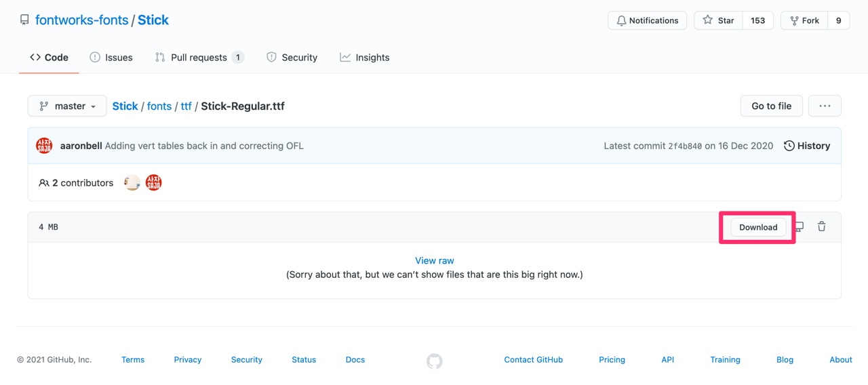Screen dimensions: 868x385
Task: Click the Download button
Action: (758, 227)
